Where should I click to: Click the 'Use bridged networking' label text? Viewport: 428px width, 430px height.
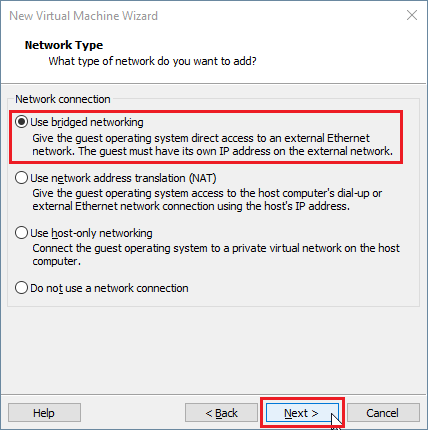[x=87, y=122]
